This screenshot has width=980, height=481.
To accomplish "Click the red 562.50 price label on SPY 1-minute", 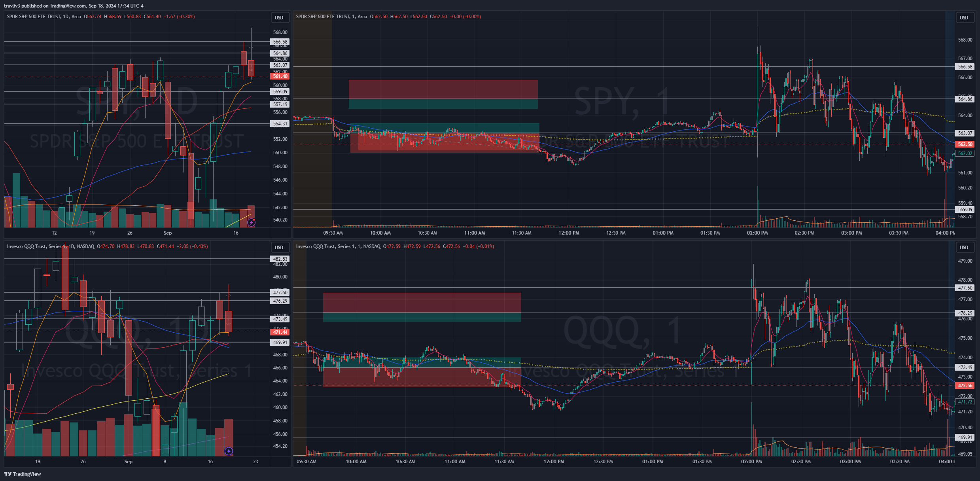I will [x=965, y=144].
